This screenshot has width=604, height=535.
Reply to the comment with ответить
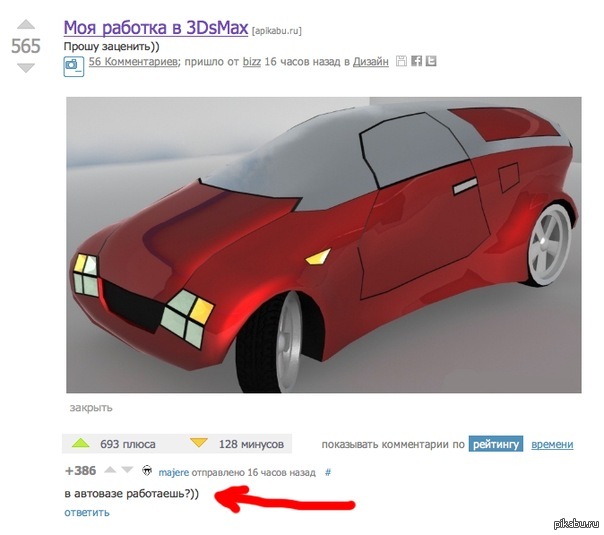(x=87, y=512)
